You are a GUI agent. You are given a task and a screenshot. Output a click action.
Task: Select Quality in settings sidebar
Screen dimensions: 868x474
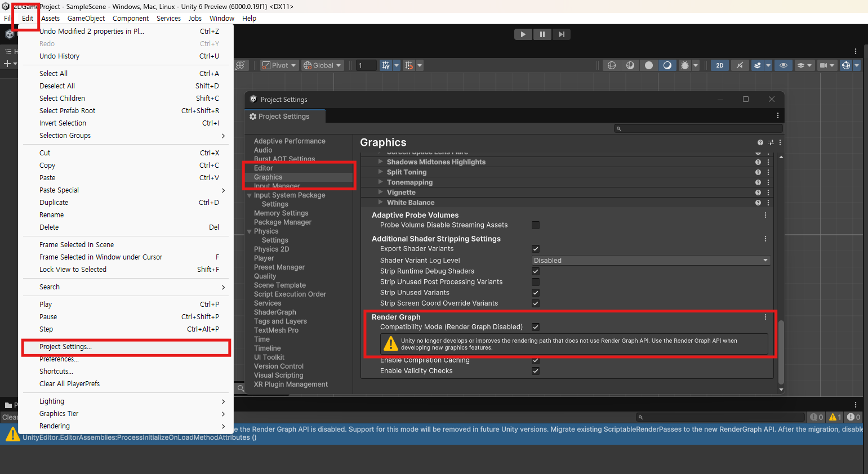point(265,276)
